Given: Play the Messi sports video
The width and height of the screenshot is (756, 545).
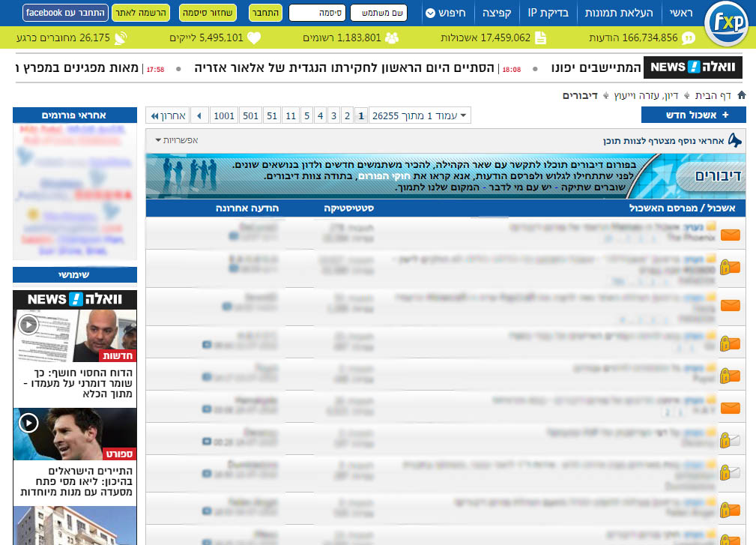Looking at the screenshot, I should tap(28, 423).
